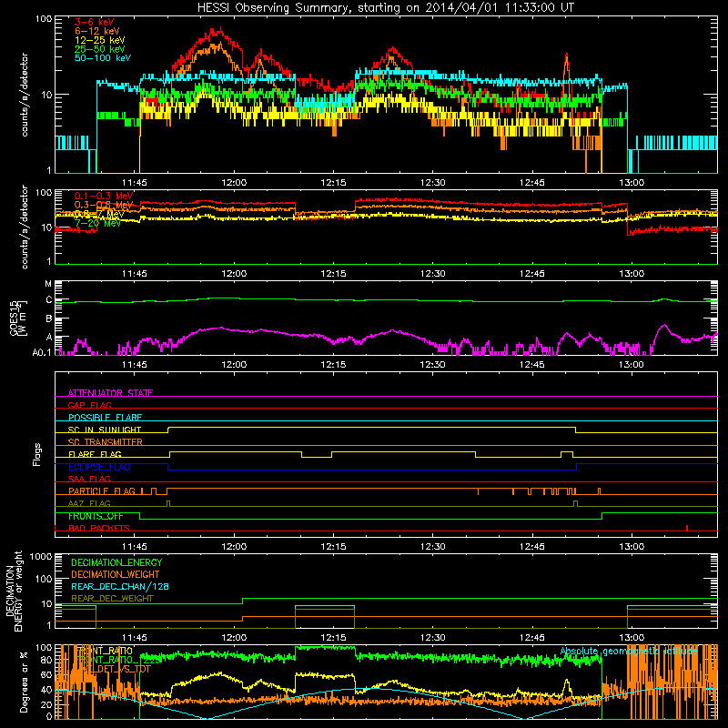
Task: Click the "C" class tick on GOES panel
Action: [x=49, y=300]
